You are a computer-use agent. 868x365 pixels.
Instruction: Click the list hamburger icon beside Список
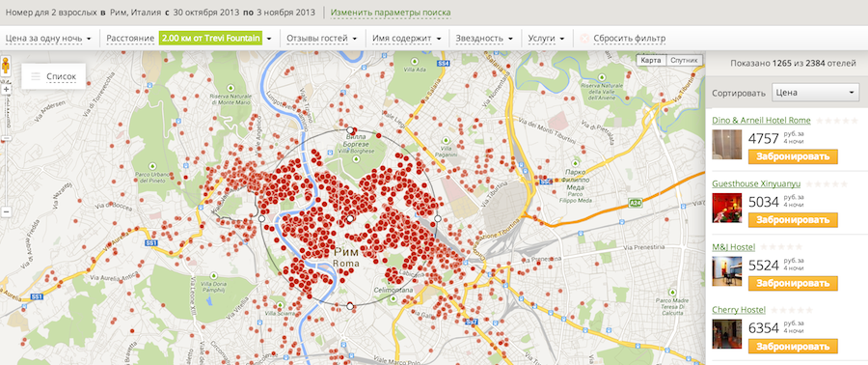pos(36,77)
